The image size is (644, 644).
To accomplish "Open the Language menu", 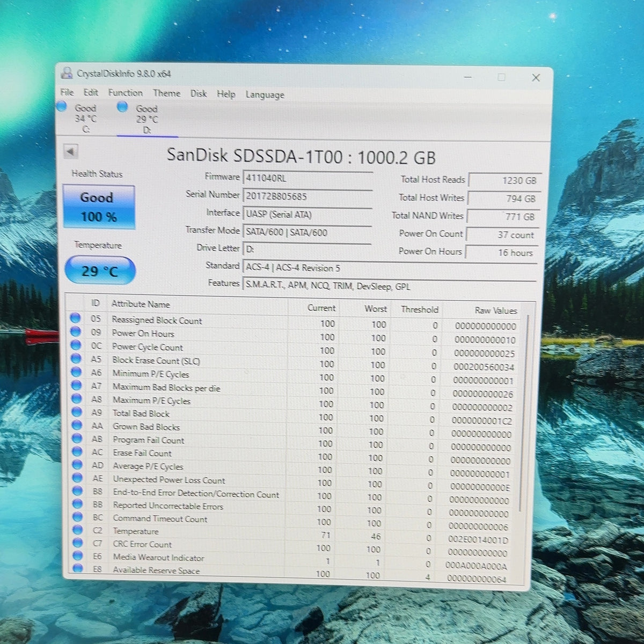I will [265, 95].
